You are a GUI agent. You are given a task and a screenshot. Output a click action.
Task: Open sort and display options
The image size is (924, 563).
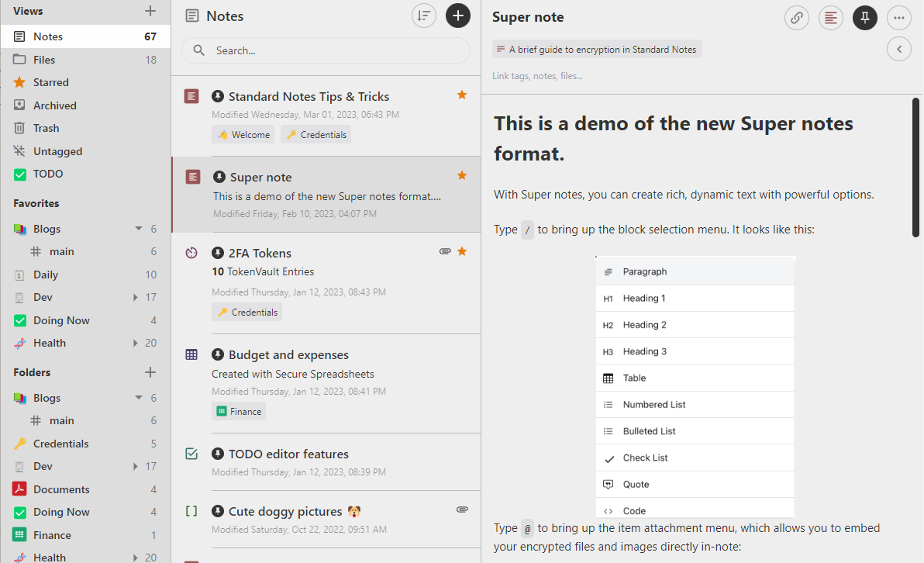pos(424,16)
